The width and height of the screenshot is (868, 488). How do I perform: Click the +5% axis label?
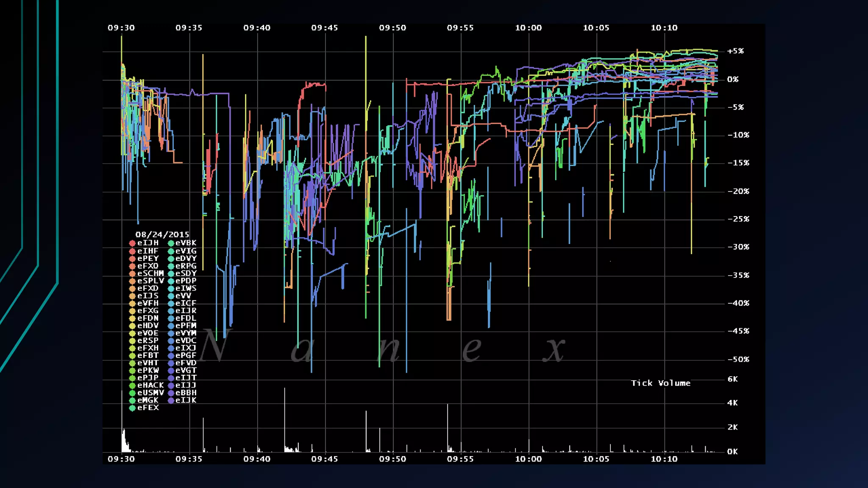click(x=735, y=51)
